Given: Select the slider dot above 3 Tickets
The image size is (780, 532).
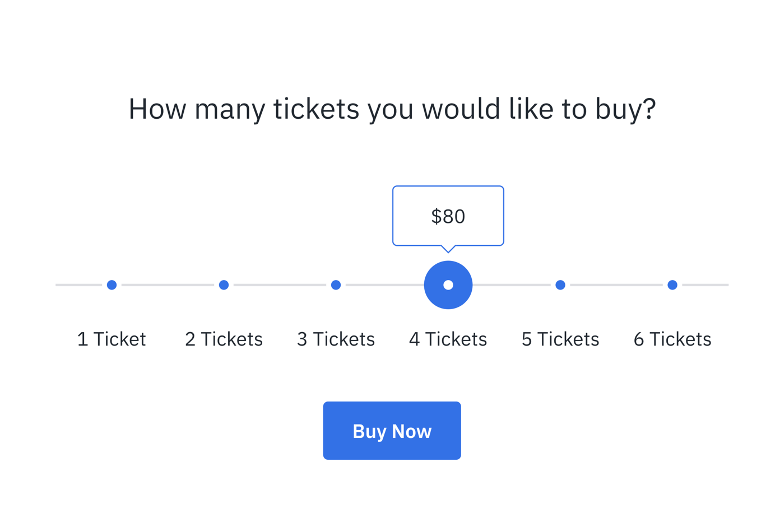Looking at the screenshot, I should pos(336,285).
